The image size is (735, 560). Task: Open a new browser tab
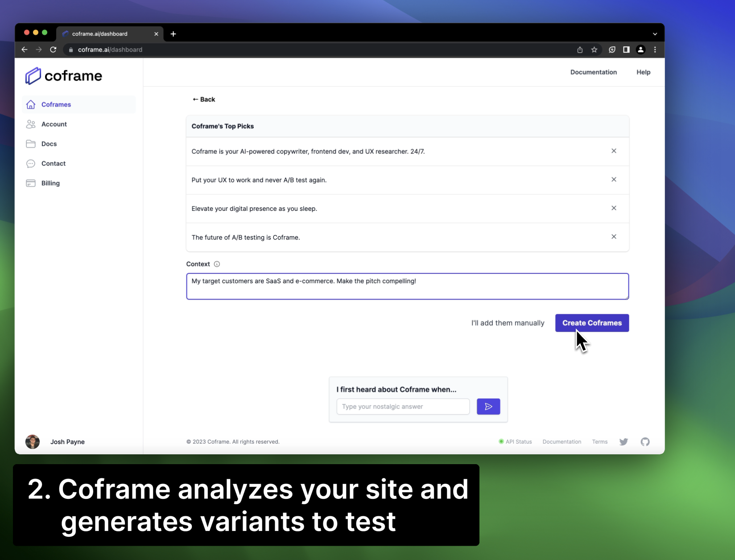click(173, 34)
